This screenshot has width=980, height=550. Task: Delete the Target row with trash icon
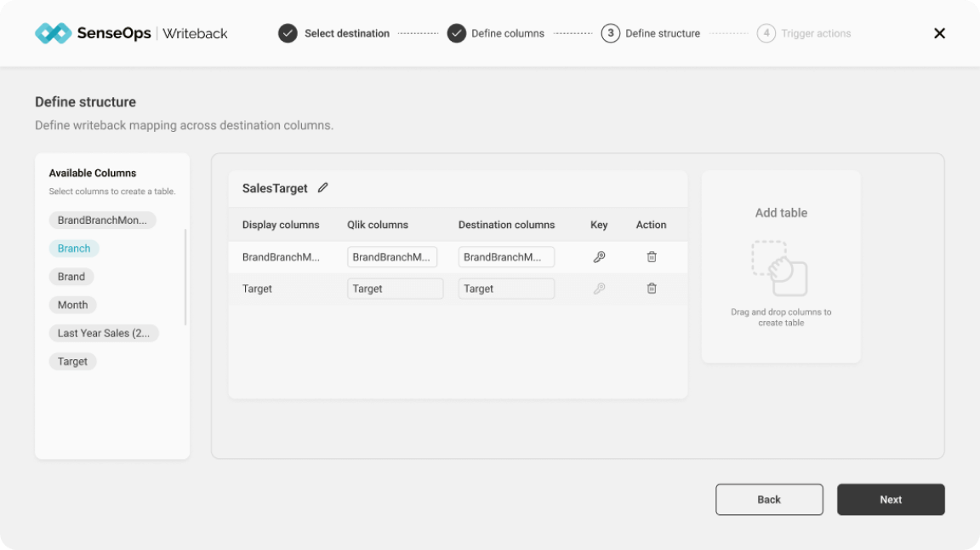652,289
